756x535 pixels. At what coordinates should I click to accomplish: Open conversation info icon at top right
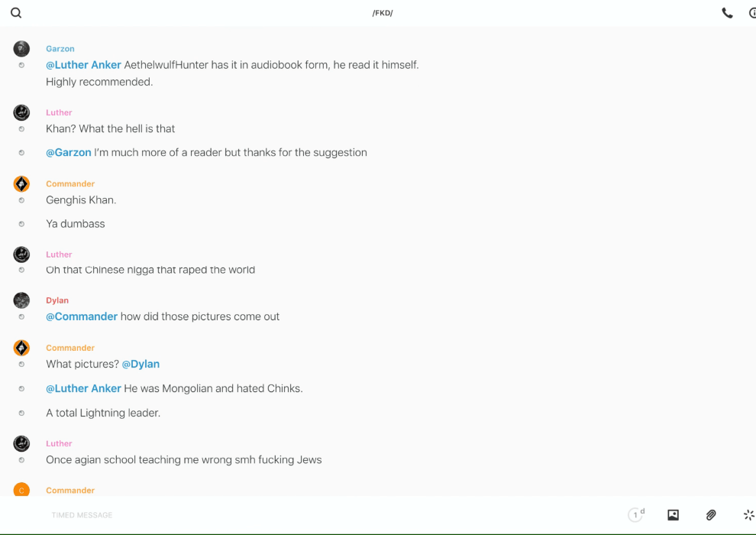751,13
